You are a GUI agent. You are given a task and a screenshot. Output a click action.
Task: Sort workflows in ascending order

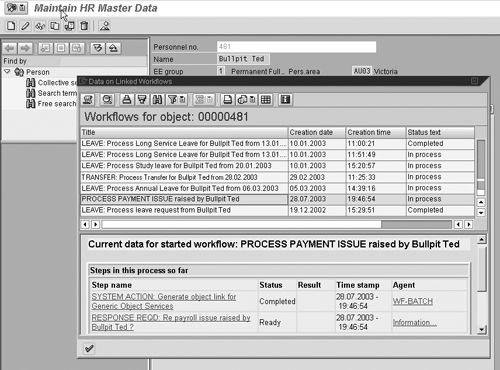click(x=127, y=100)
